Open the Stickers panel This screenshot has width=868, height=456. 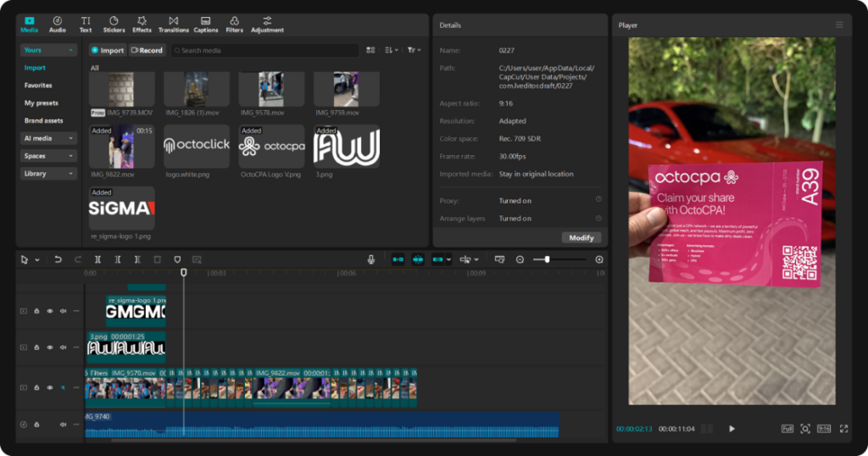(x=114, y=25)
